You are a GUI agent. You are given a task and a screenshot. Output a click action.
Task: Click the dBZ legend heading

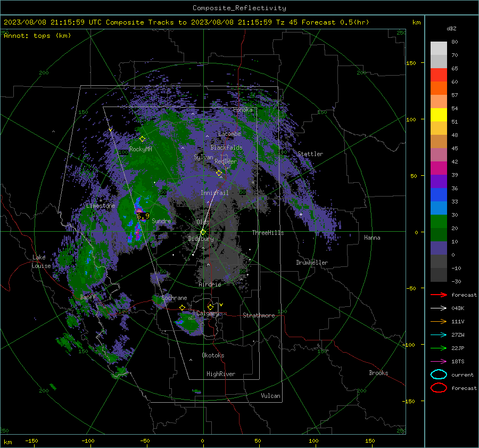pyautogui.click(x=451, y=29)
